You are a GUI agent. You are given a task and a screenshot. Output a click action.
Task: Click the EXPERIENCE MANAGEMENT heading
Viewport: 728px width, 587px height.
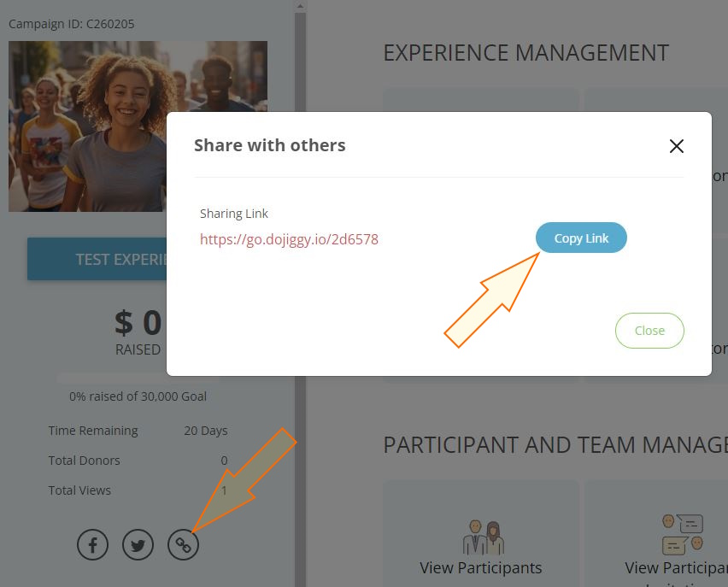[525, 52]
